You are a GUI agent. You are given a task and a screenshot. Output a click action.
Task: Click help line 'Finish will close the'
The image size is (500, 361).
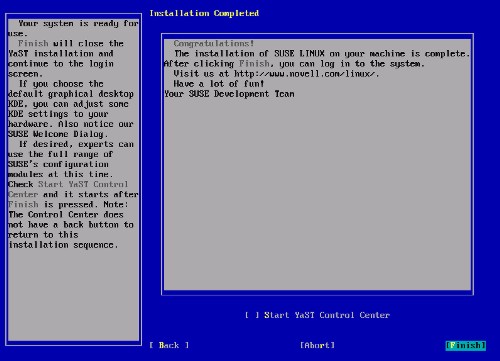71,44
